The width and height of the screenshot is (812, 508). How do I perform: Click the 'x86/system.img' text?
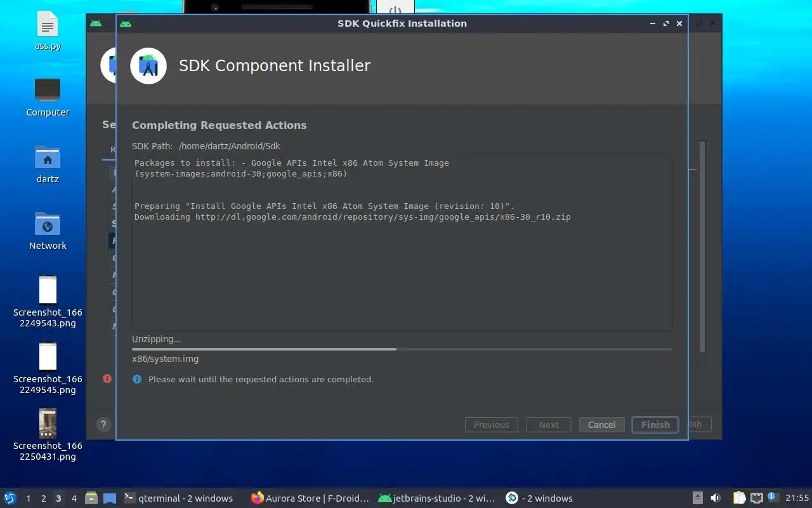point(166,359)
